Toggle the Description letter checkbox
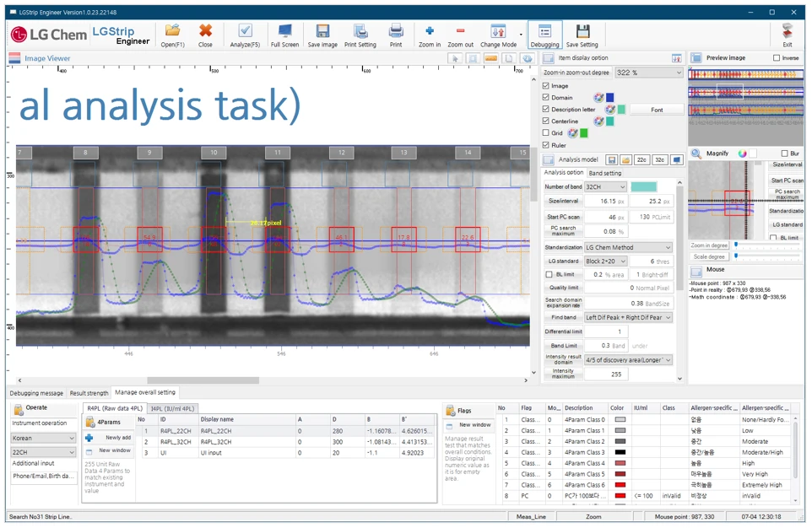The width and height of the screenshot is (812, 528). click(x=546, y=109)
